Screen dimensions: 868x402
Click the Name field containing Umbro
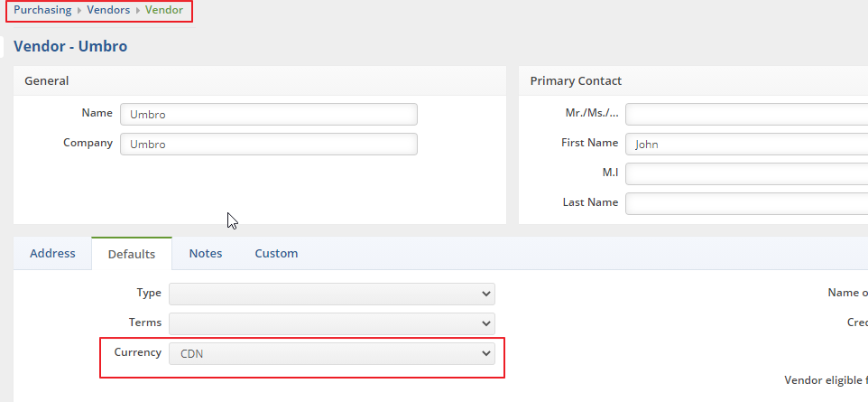[268, 114]
